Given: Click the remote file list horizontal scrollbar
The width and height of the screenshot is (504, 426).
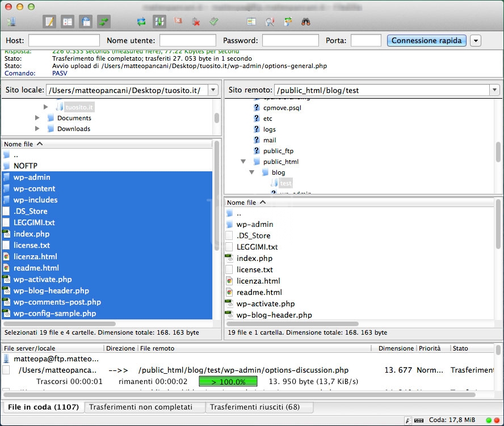Looking at the screenshot, I should [x=292, y=324].
